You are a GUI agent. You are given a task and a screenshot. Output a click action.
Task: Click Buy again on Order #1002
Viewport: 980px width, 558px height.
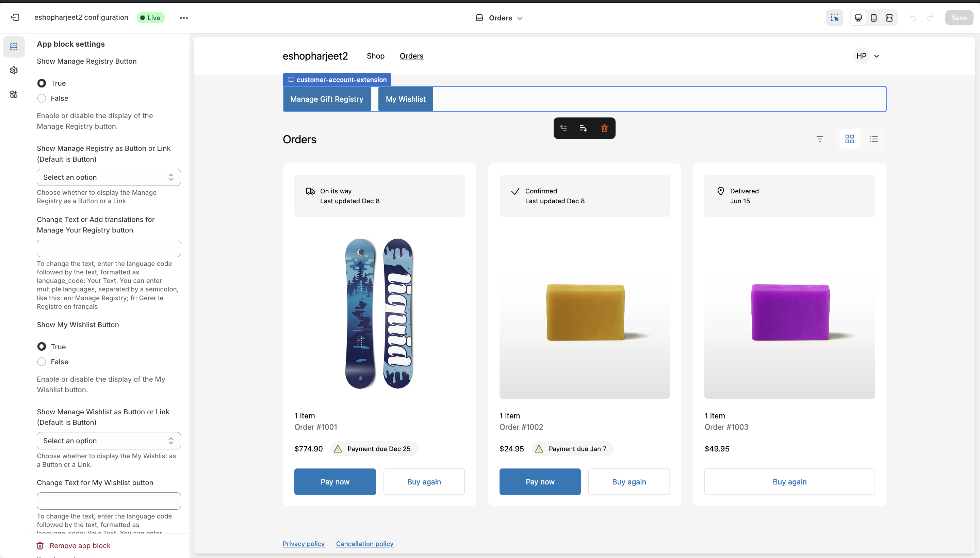click(629, 482)
